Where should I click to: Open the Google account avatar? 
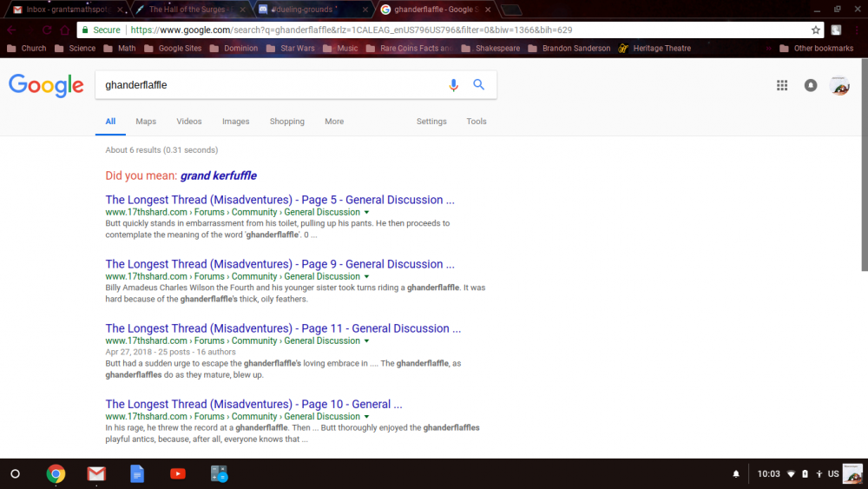point(839,85)
